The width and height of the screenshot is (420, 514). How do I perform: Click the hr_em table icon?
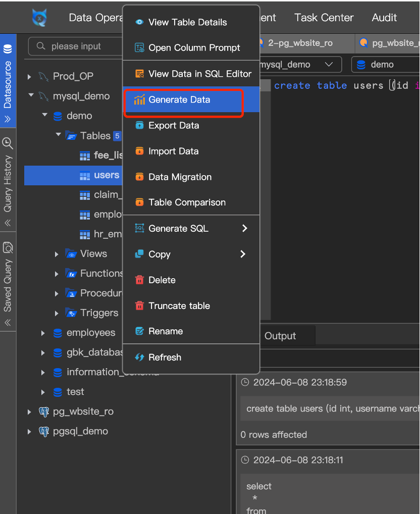point(85,235)
